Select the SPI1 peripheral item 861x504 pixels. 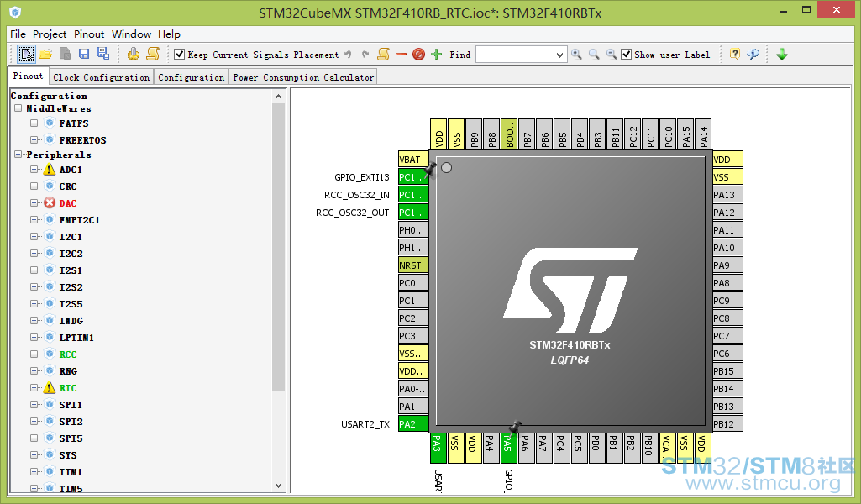(x=71, y=405)
